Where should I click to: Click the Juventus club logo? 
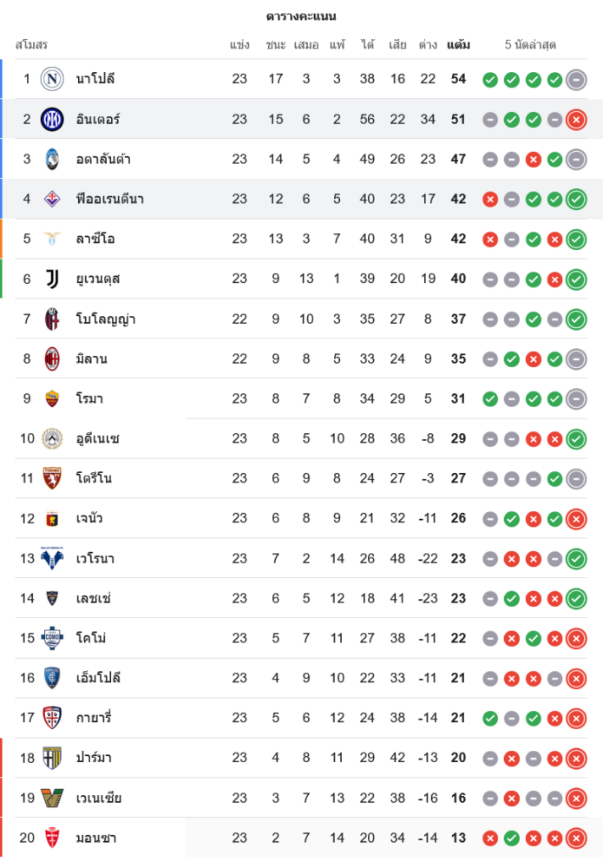tap(52, 279)
